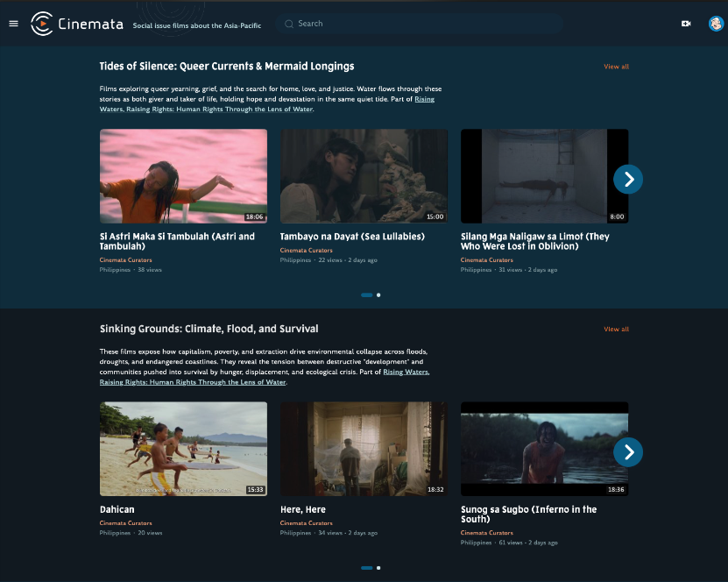This screenshot has height=582, width=728.
Task: Click the video camera upload icon
Action: pyautogui.click(x=686, y=23)
